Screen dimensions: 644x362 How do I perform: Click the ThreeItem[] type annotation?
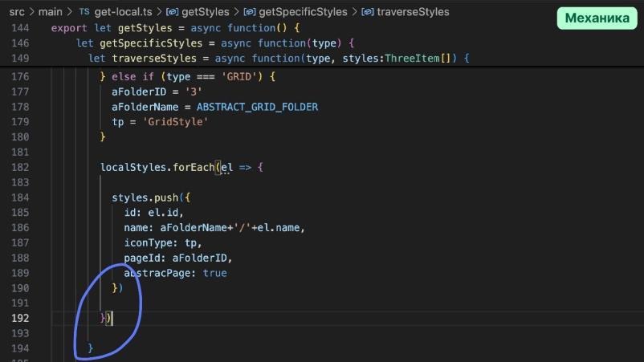tap(418, 59)
